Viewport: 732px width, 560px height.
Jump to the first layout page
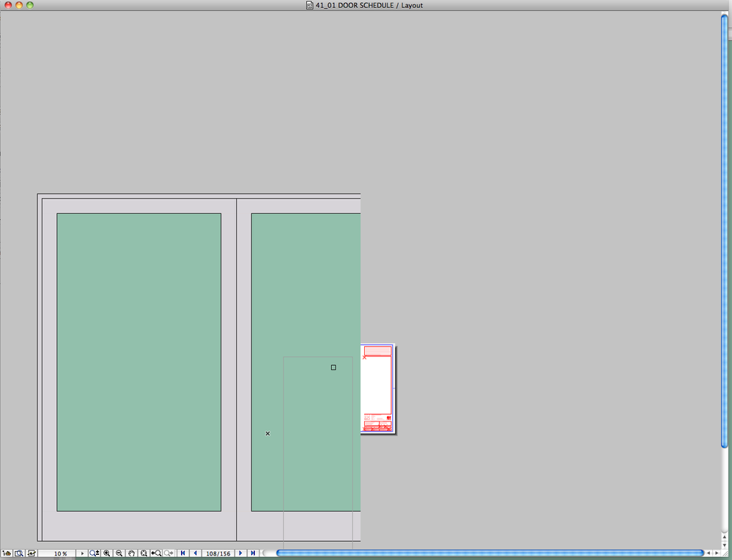point(182,553)
